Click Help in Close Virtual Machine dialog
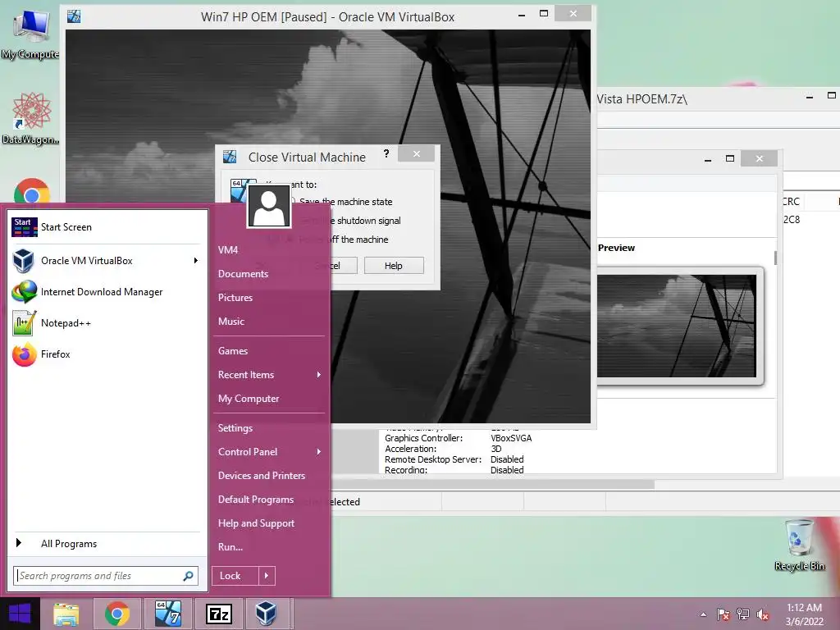This screenshot has width=840, height=630. tap(394, 266)
